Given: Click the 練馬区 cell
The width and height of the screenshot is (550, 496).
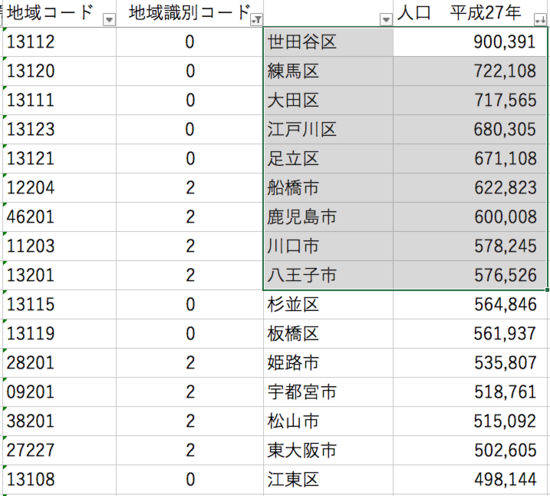Looking at the screenshot, I should pos(328,71).
